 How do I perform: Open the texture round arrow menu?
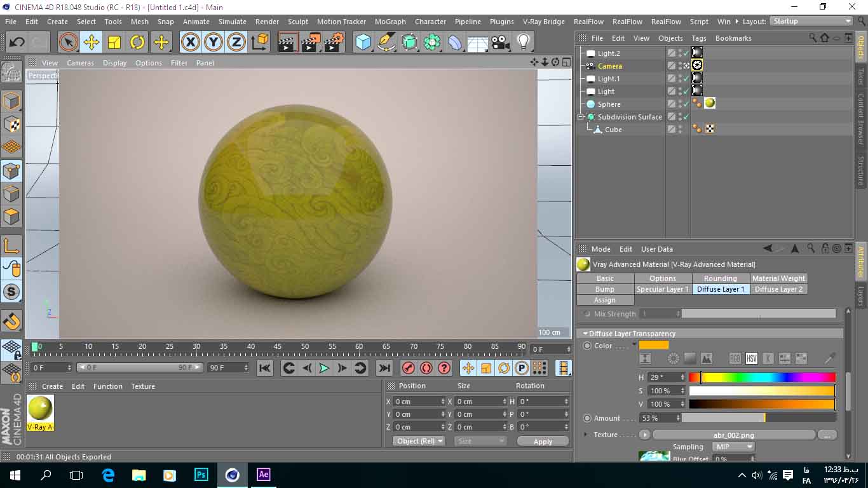point(645,435)
